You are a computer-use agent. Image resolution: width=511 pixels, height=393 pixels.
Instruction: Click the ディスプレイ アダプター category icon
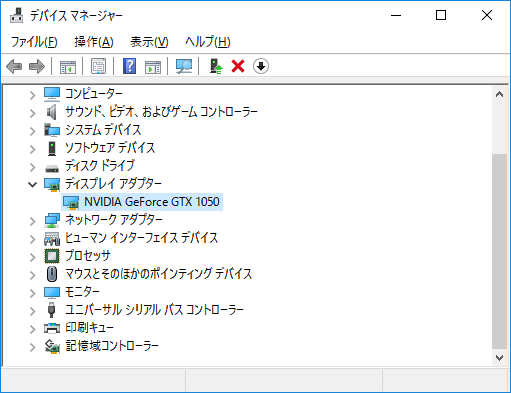tap(52, 184)
